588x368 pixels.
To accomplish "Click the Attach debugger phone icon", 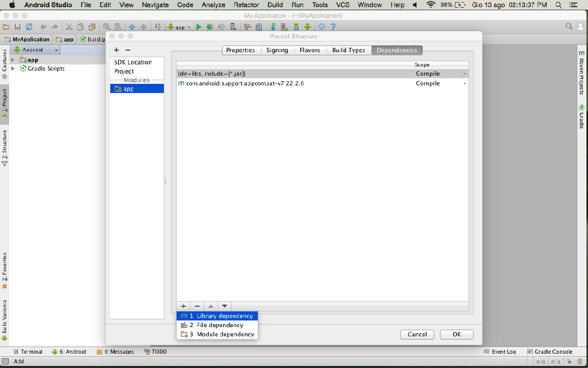I will [x=233, y=27].
